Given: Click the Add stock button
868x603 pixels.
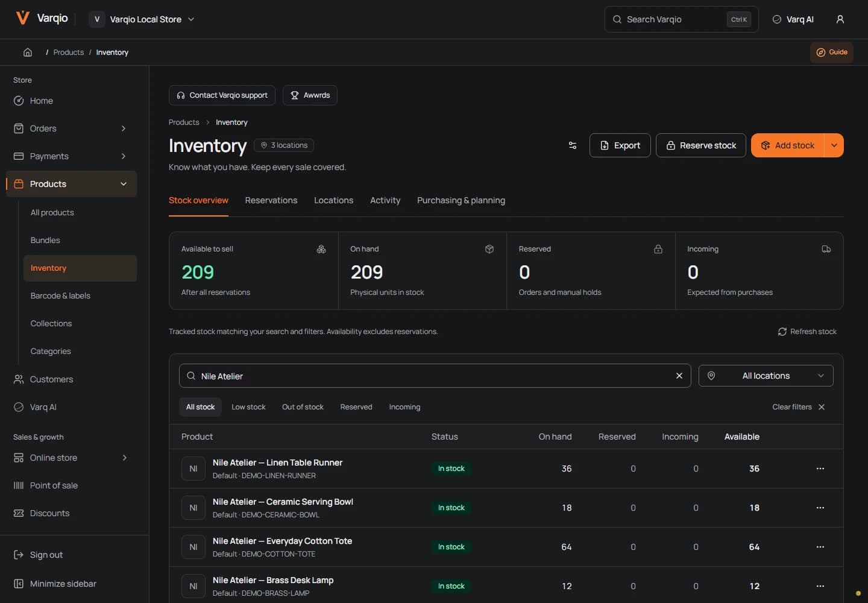Looking at the screenshot, I should 787,145.
